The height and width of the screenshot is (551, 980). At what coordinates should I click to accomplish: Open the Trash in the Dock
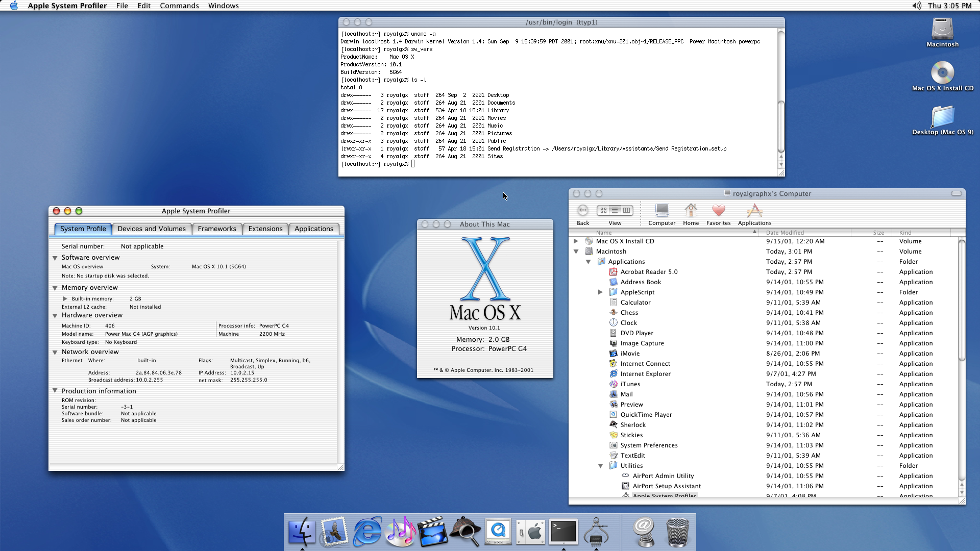click(x=677, y=532)
